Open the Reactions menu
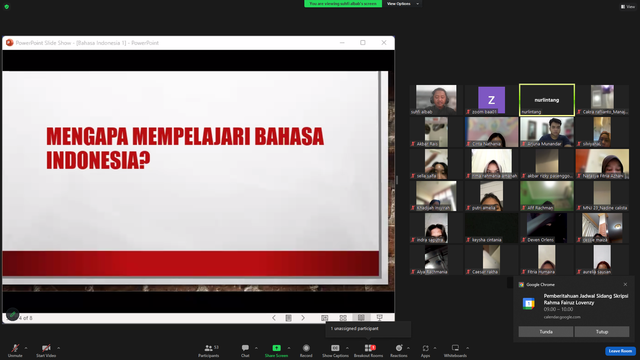This screenshot has height=360, width=640. tap(399, 350)
